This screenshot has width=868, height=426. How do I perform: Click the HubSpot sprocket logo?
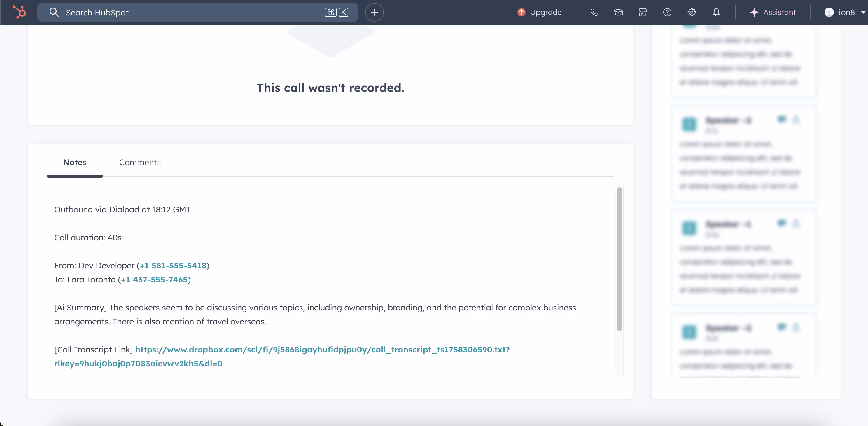[19, 12]
